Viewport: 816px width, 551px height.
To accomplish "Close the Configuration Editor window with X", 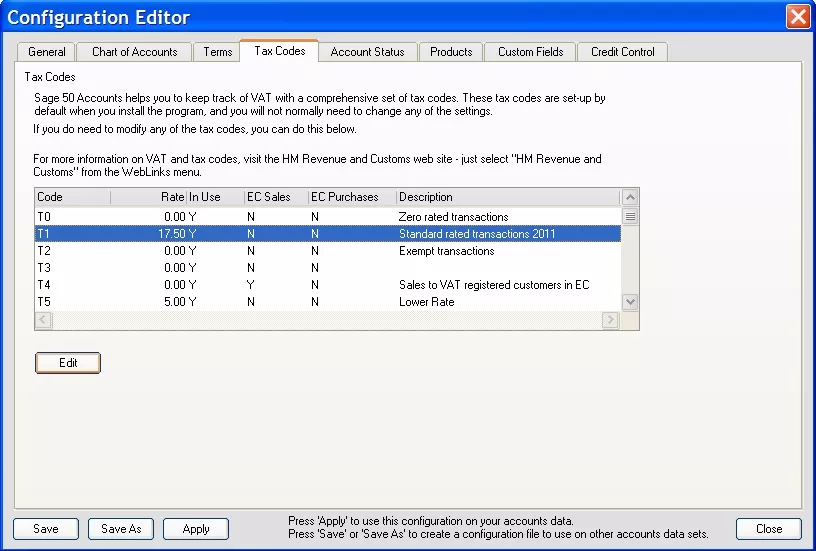I will 798,17.
